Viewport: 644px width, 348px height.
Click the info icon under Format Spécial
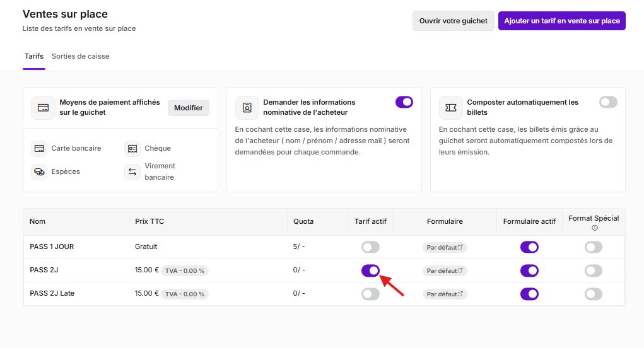(594, 228)
